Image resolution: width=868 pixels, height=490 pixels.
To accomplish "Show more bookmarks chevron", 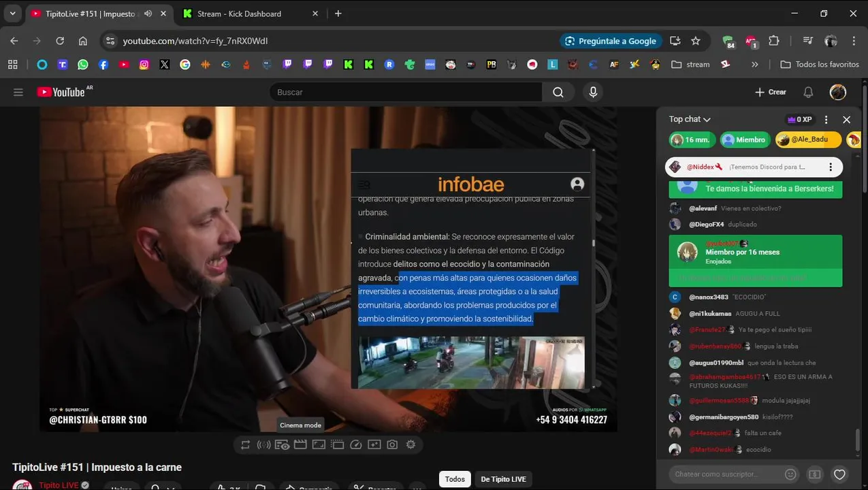I will [x=754, y=65].
